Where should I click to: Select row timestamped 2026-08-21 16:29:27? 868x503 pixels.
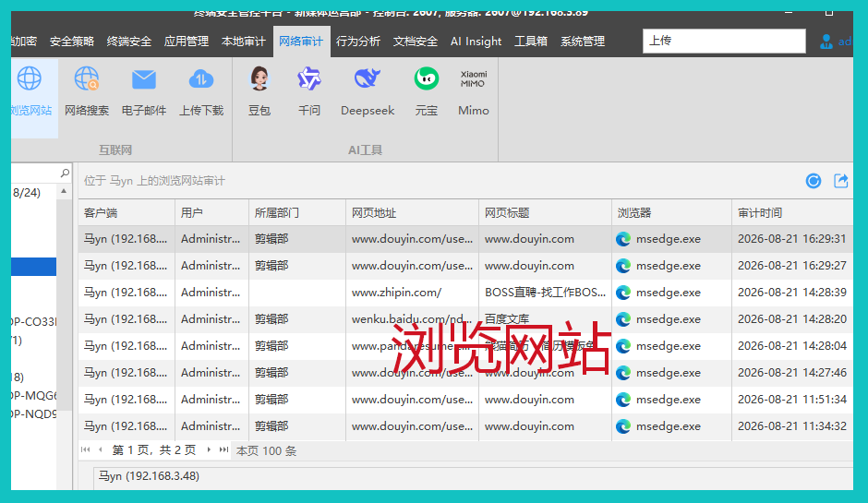tap(465, 266)
